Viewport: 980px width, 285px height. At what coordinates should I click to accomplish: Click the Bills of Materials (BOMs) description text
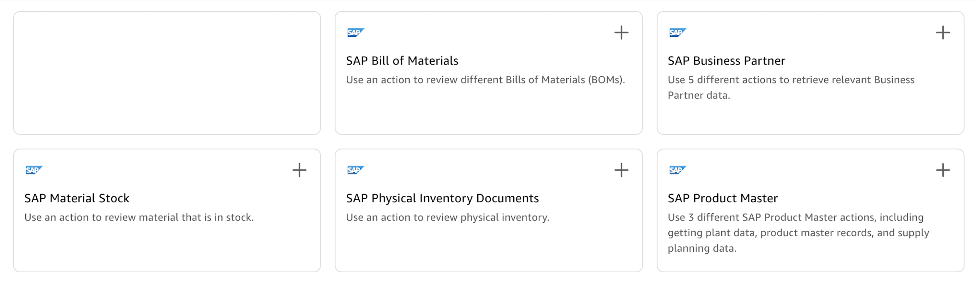[485, 80]
